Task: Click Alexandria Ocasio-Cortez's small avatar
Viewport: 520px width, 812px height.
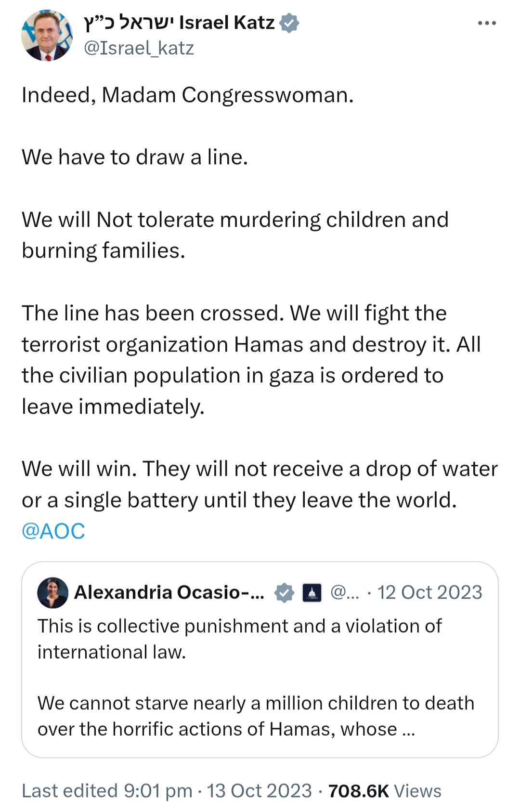Action: tap(52, 592)
